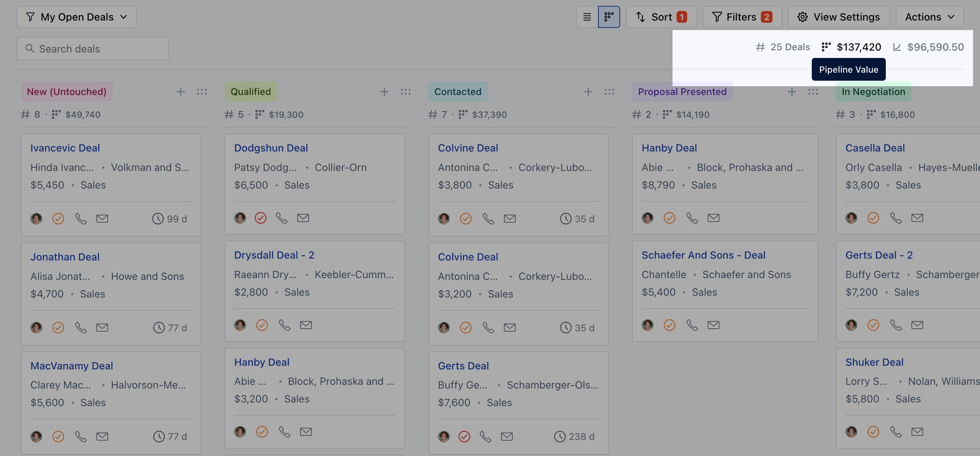Email contact on Dodgshun Deal card
This screenshot has width=980, height=456.
click(303, 218)
